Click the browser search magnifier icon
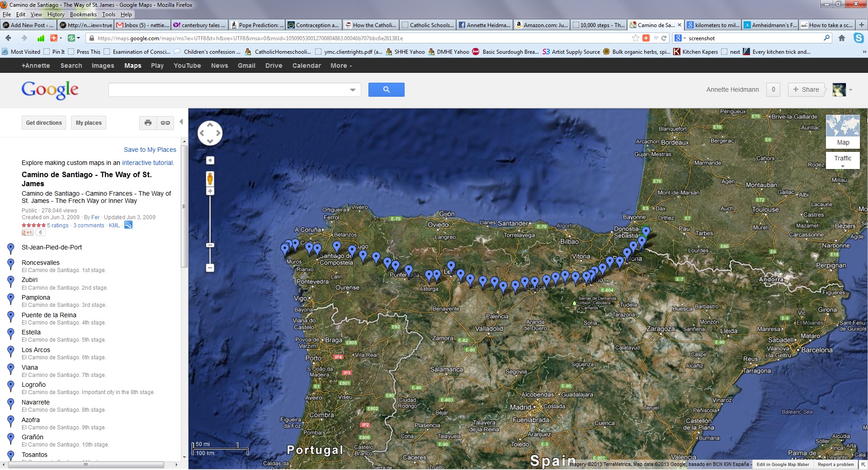This screenshot has height=470, width=868. pyautogui.click(x=827, y=38)
